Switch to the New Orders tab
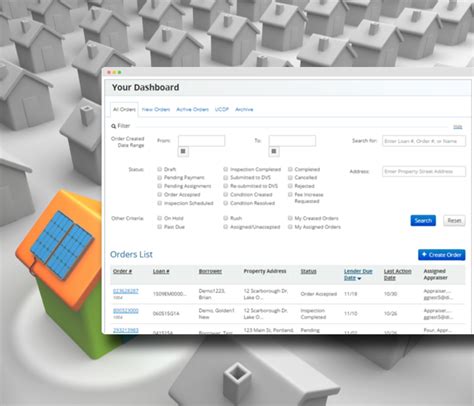 [156, 109]
